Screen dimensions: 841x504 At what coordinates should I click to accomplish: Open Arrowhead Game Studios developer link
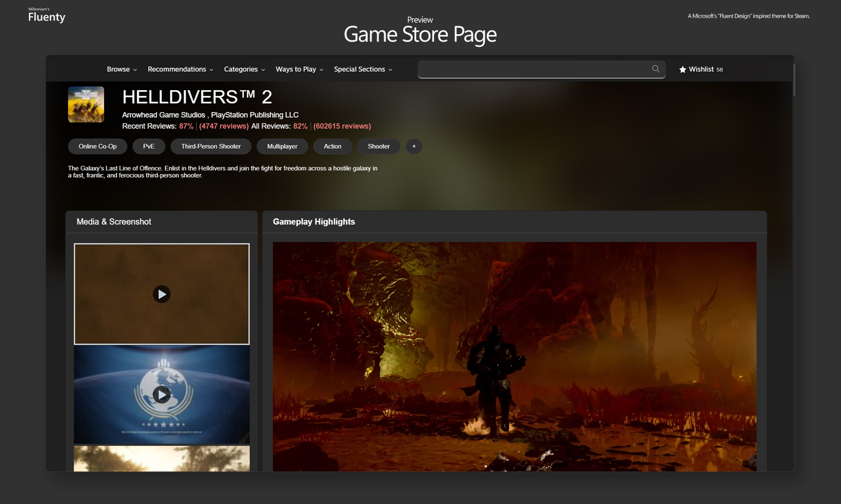click(x=164, y=115)
